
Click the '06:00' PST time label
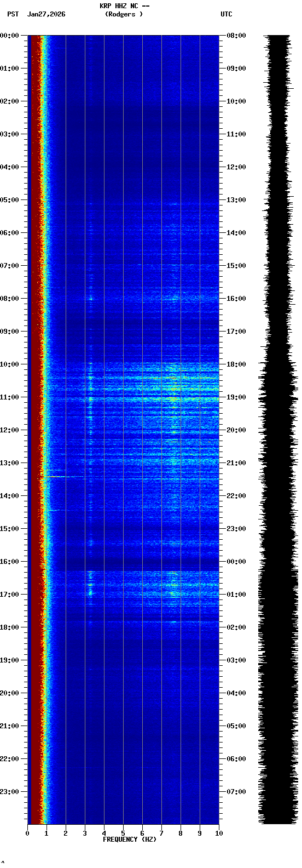pos(9,233)
